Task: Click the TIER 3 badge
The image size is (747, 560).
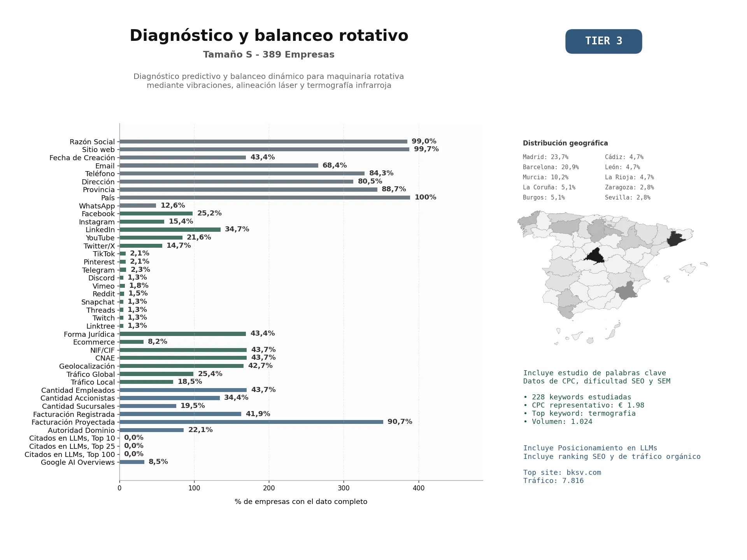Action: 603,41
